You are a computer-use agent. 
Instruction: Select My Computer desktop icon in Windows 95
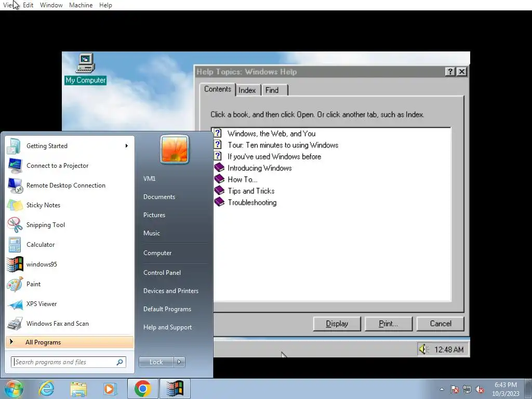coord(85,69)
